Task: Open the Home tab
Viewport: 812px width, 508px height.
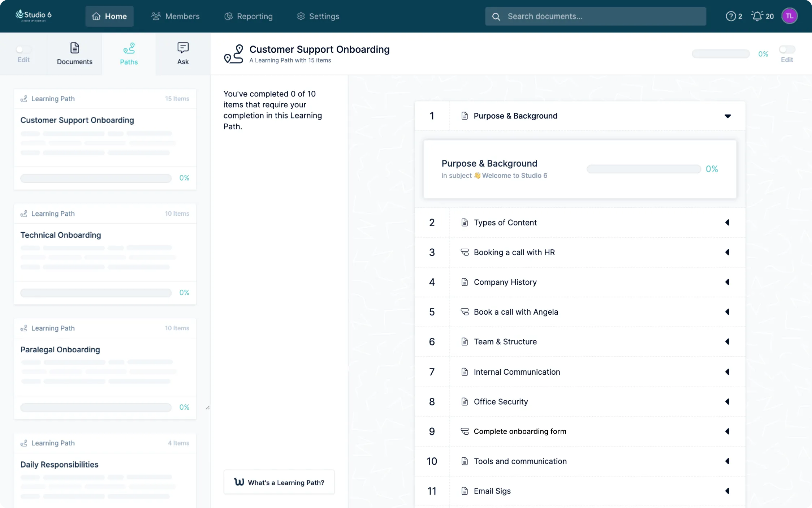Action: pos(109,16)
